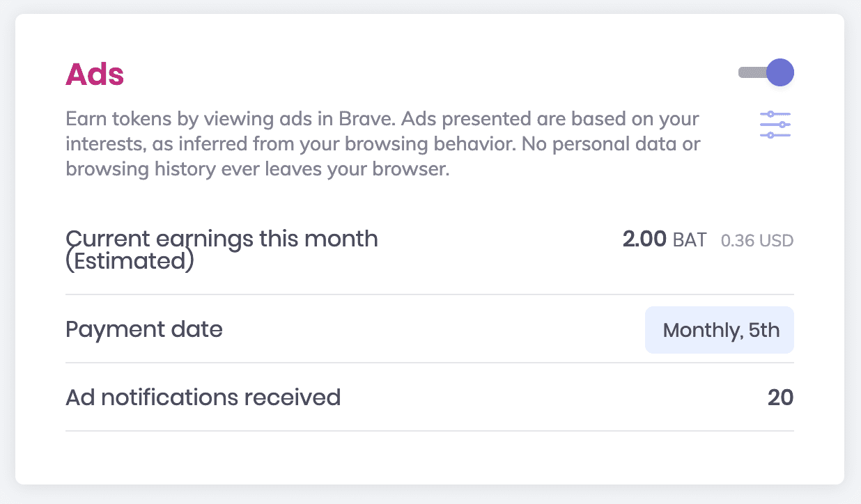Click the Ads section heading
Screen dimensions: 861x504
coord(95,74)
